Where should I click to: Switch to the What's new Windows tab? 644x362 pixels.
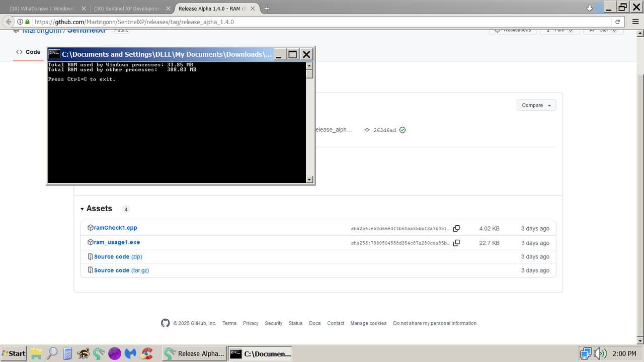(42, 9)
